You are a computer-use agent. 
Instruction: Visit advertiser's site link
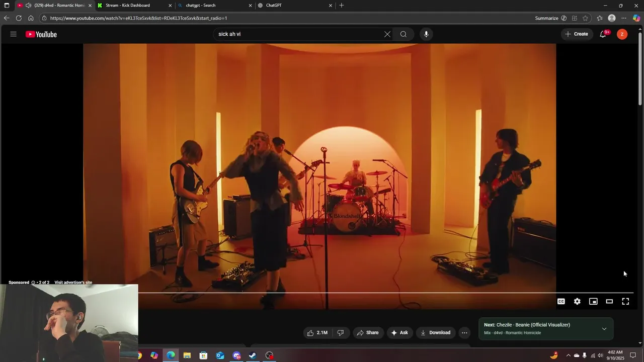coord(73,283)
